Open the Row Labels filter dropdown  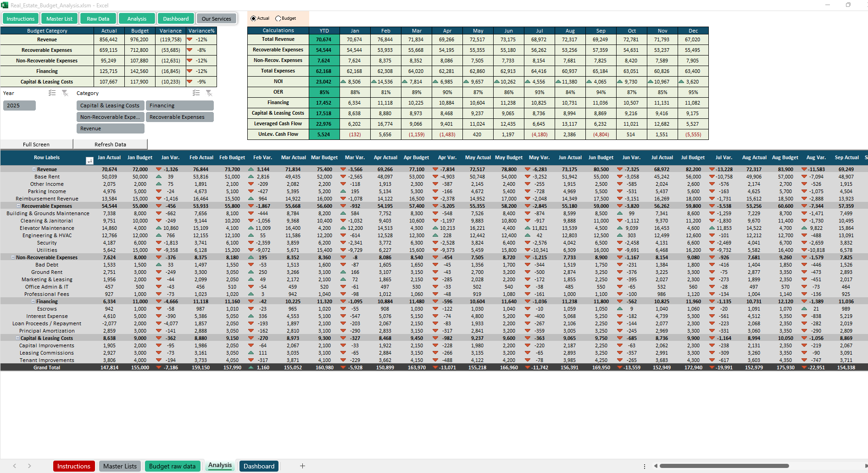click(x=89, y=161)
